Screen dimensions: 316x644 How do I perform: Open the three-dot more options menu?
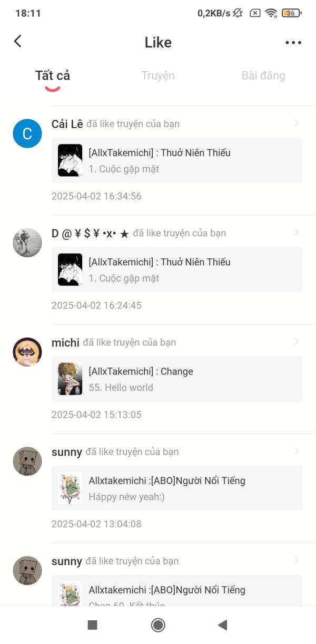tap(293, 43)
